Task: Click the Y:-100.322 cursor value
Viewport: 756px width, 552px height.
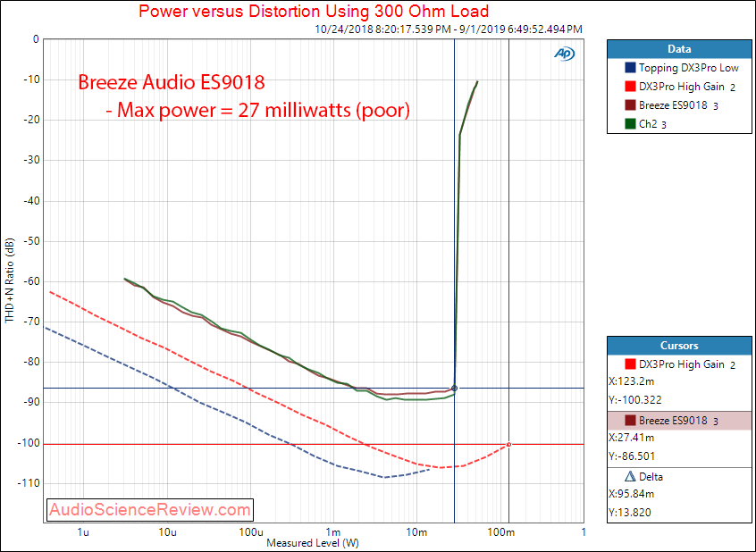Action: [635, 400]
